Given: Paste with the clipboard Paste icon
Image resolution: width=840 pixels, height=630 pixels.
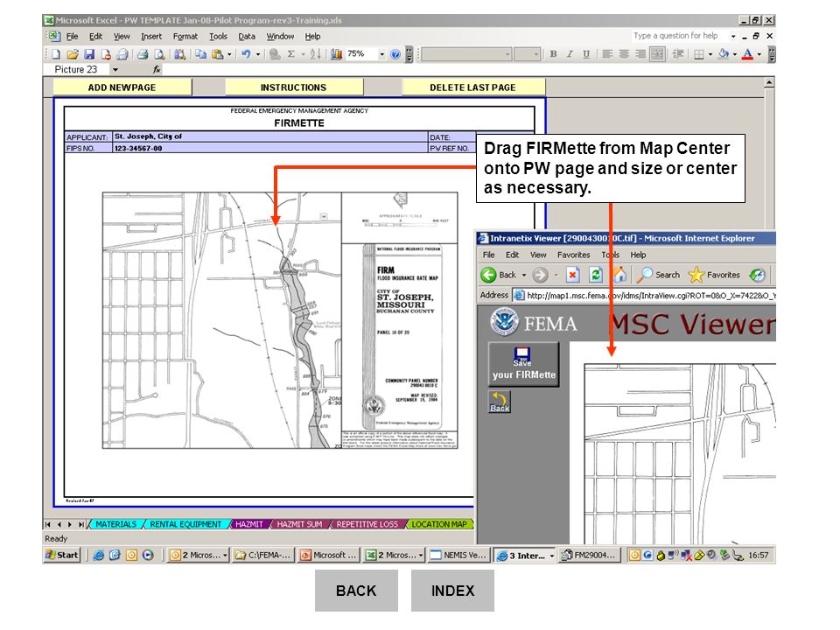Looking at the screenshot, I should pyautogui.click(x=217, y=54).
